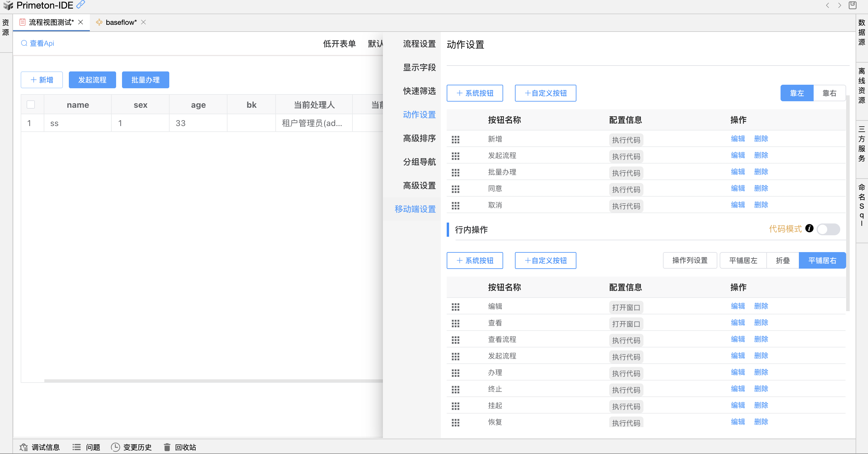868x454 pixels.
Task: Open 变更历史 clock icon in status bar
Action: coord(115,447)
